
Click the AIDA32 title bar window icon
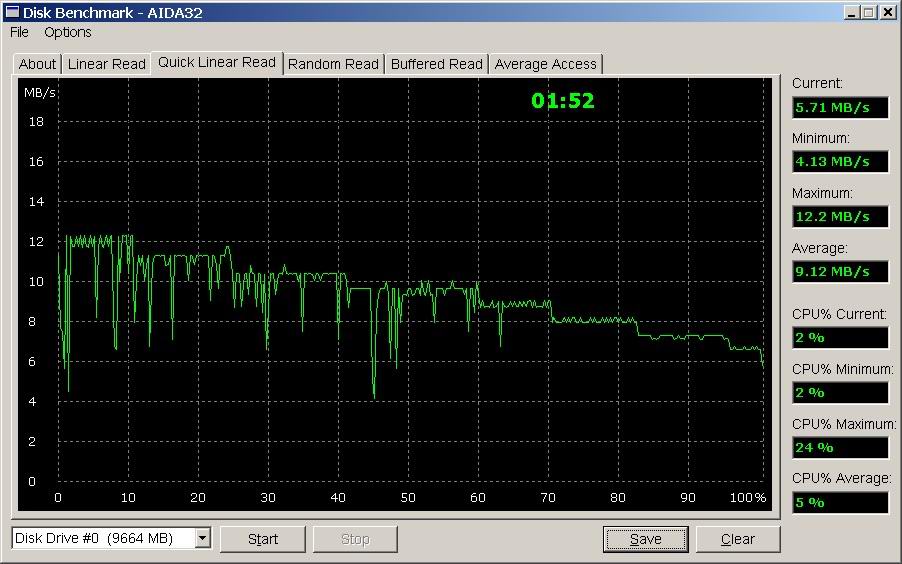click(x=12, y=12)
